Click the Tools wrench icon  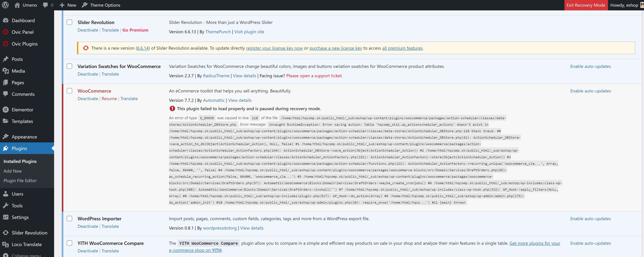pos(6,205)
